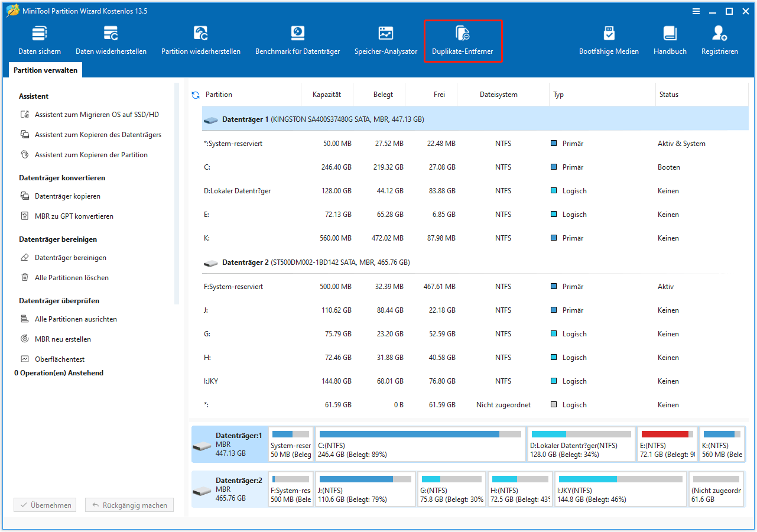Select MBR zu GPT konvertieren
The image size is (757, 532).
coord(74,216)
